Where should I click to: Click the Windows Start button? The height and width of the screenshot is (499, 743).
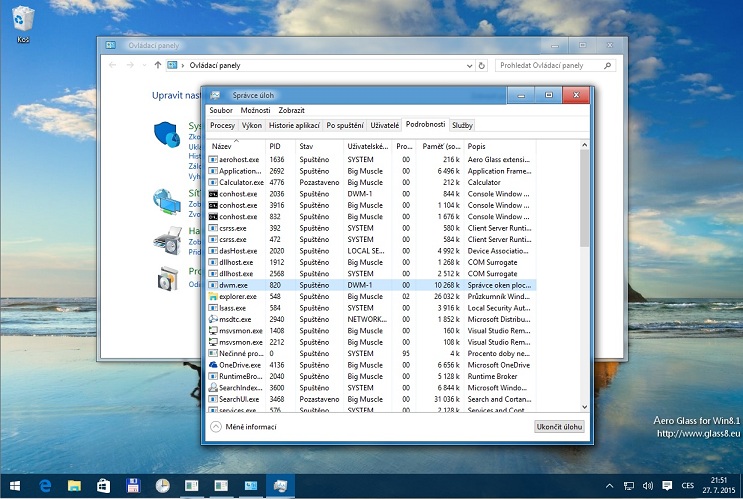[14, 486]
